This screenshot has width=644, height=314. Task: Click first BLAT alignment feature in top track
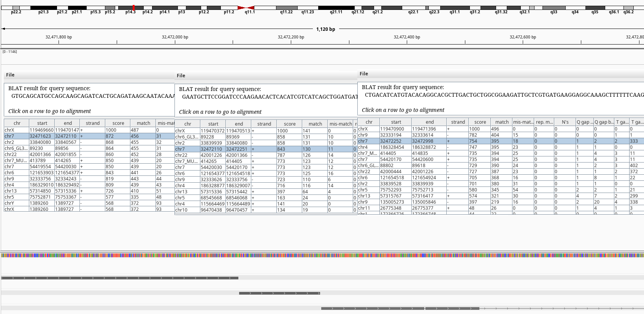click(120, 278)
